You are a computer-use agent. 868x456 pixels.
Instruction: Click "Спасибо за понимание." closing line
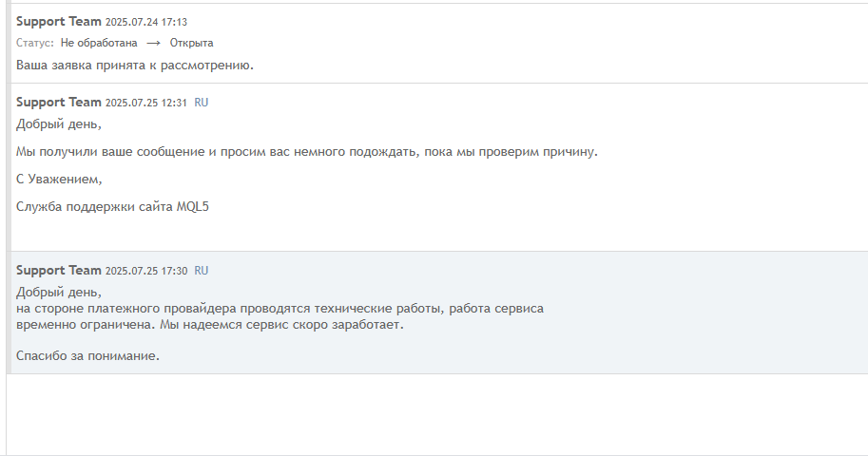point(87,356)
